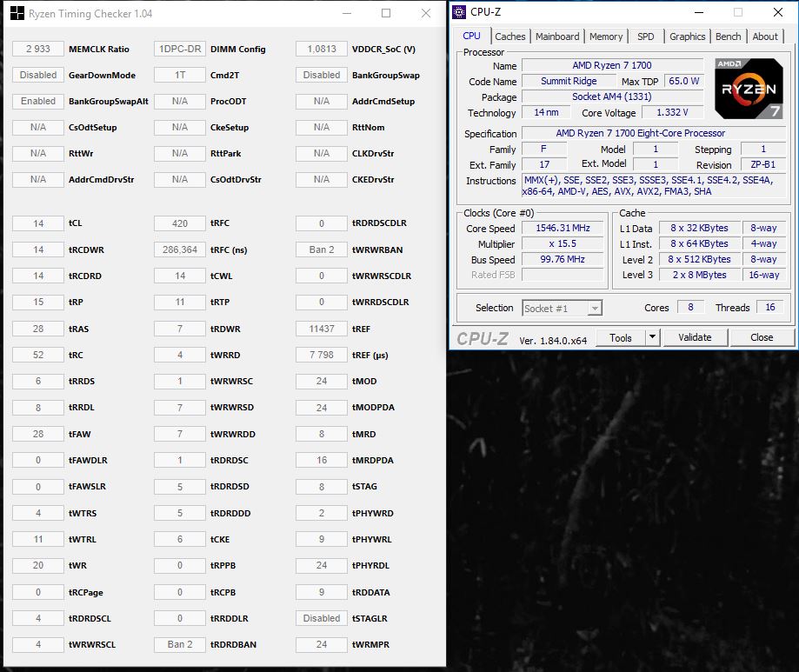Click the tREF (µs) value 7 798

[x=322, y=355]
